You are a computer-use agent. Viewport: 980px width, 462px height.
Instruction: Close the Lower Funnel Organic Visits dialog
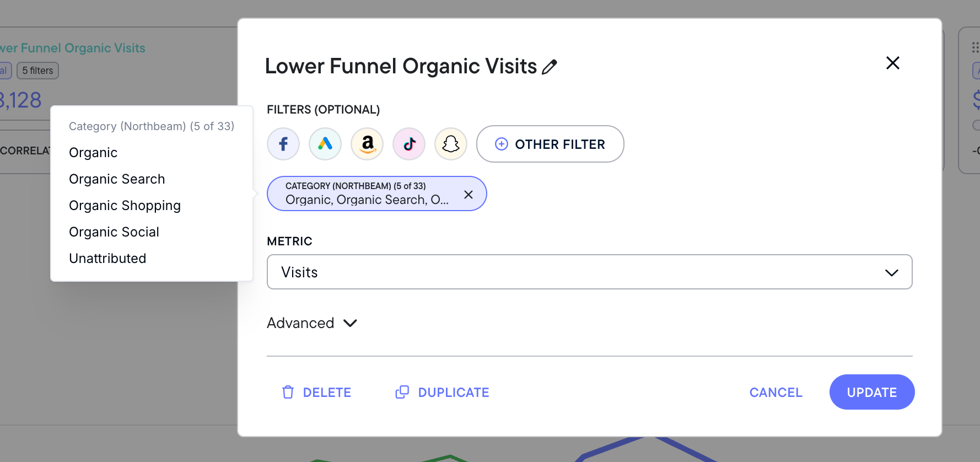coord(893,63)
